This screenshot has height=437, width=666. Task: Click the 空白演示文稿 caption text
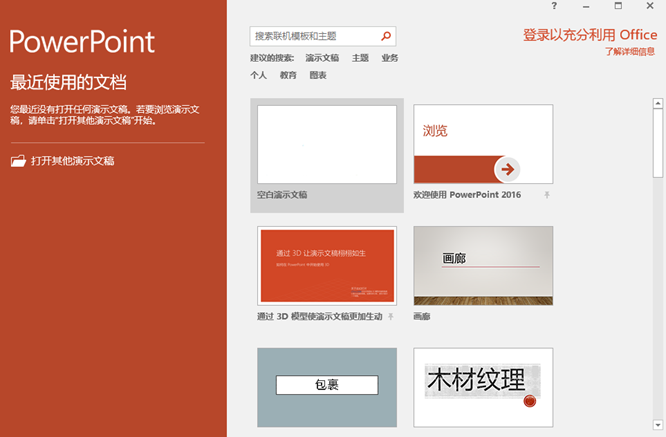point(282,195)
